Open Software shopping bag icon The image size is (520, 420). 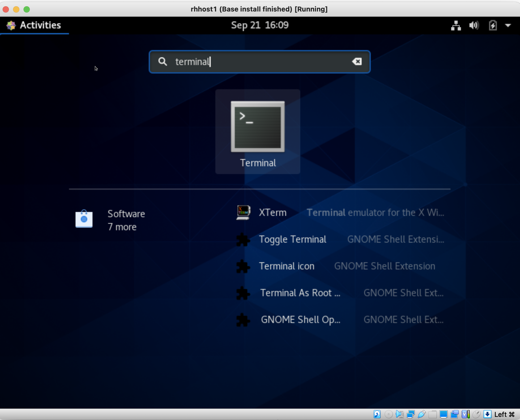coord(84,219)
